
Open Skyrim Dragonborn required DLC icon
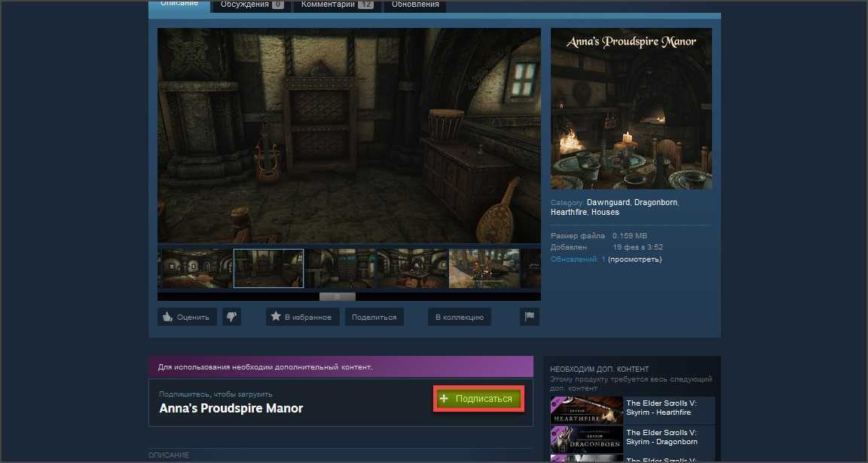(587, 439)
